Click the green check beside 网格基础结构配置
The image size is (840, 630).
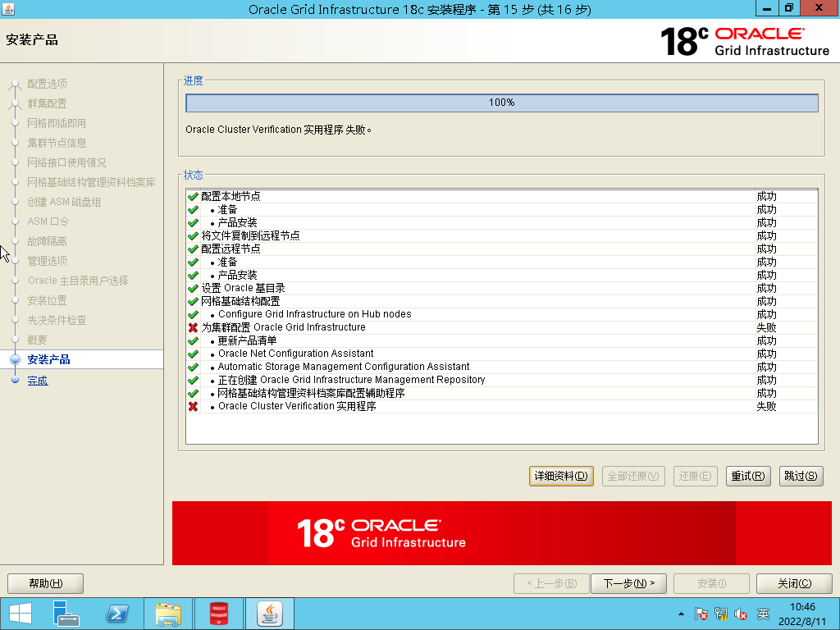pos(194,302)
